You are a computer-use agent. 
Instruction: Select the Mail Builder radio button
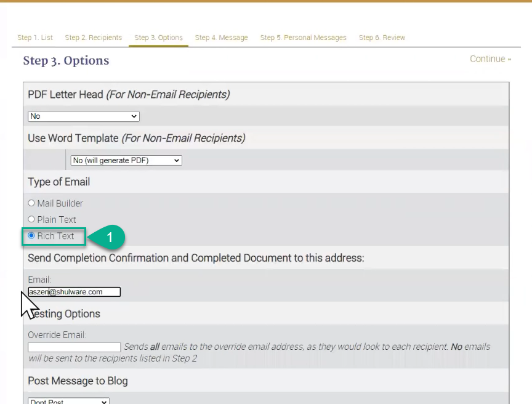[31, 203]
